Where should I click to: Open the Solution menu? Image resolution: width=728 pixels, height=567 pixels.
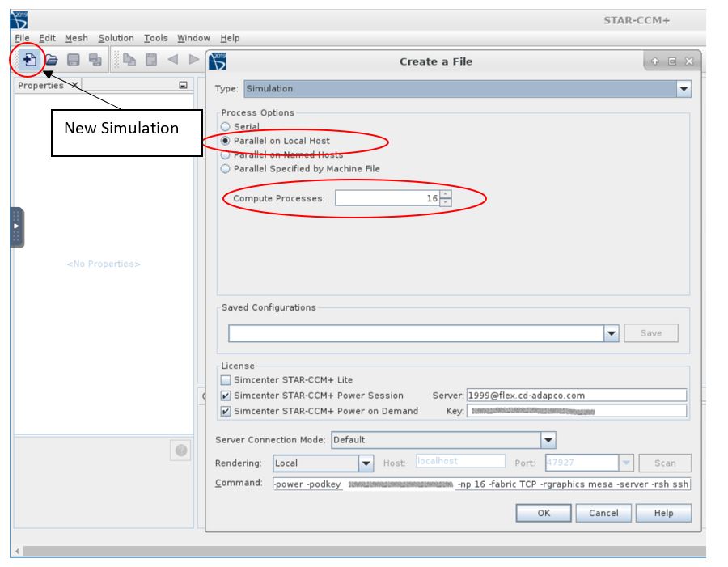(x=116, y=38)
